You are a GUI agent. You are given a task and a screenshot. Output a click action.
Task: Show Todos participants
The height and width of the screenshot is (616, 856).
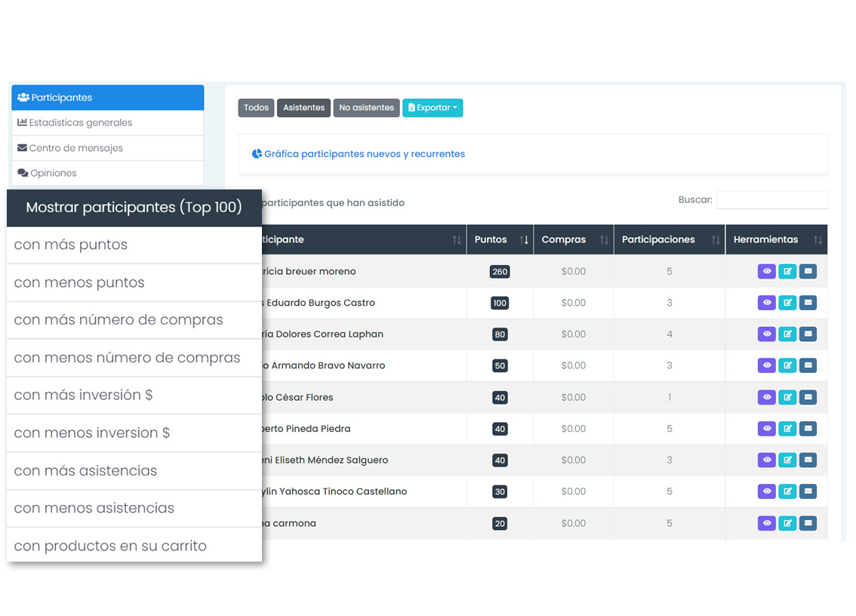[x=256, y=108]
